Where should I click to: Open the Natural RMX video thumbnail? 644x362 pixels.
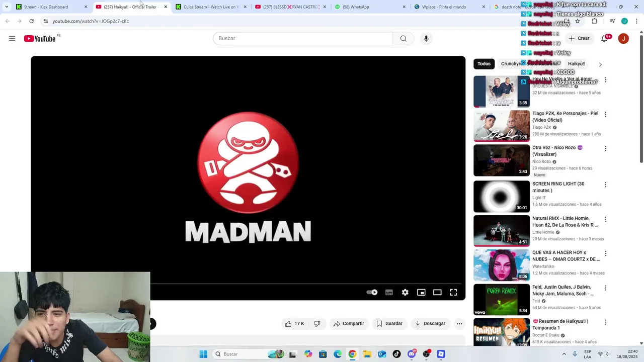502,231
